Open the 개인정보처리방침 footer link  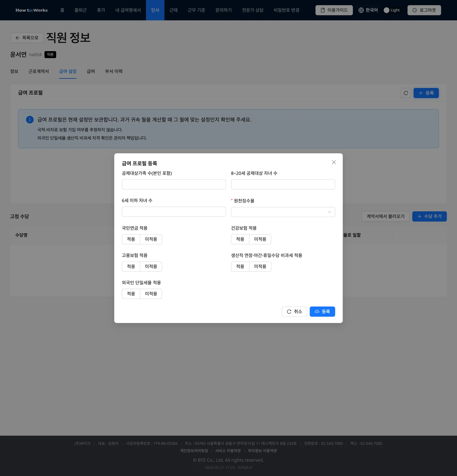click(x=194, y=451)
